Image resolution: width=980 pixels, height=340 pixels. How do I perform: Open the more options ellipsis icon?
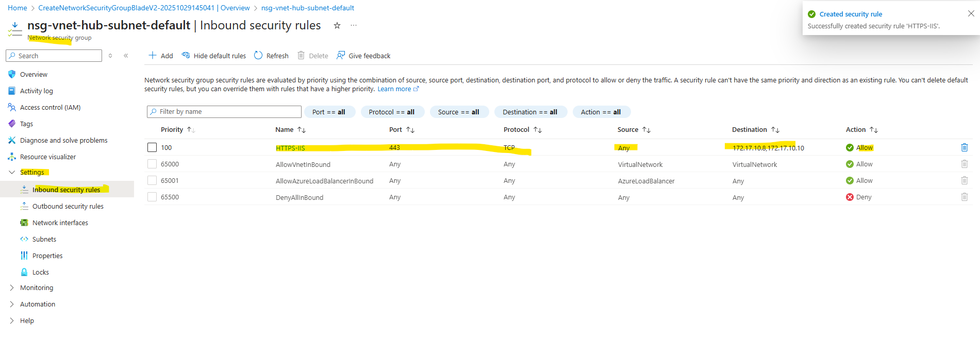click(x=354, y=26)
